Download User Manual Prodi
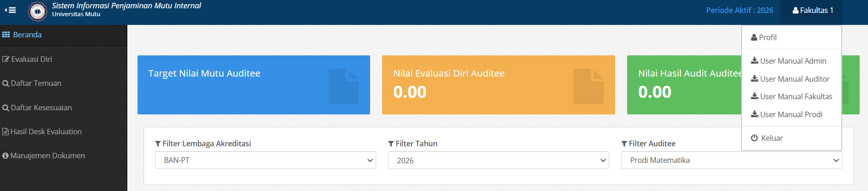Image resolution: width=868 pixels, height=191 pixels. click(791, 114)
